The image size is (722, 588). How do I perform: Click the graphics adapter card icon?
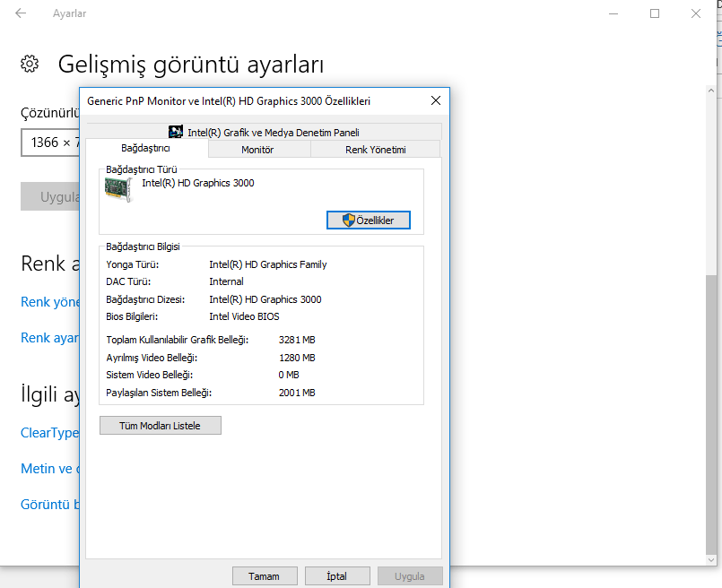118,189
